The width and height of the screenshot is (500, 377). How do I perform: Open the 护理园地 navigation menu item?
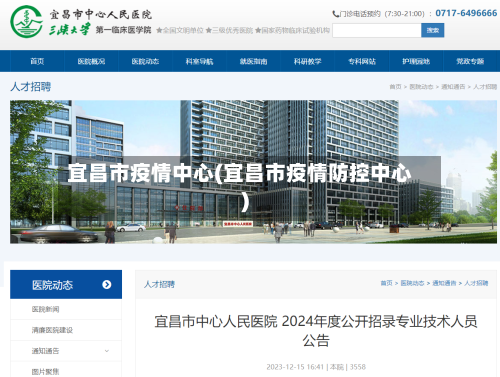click(416, 61)
